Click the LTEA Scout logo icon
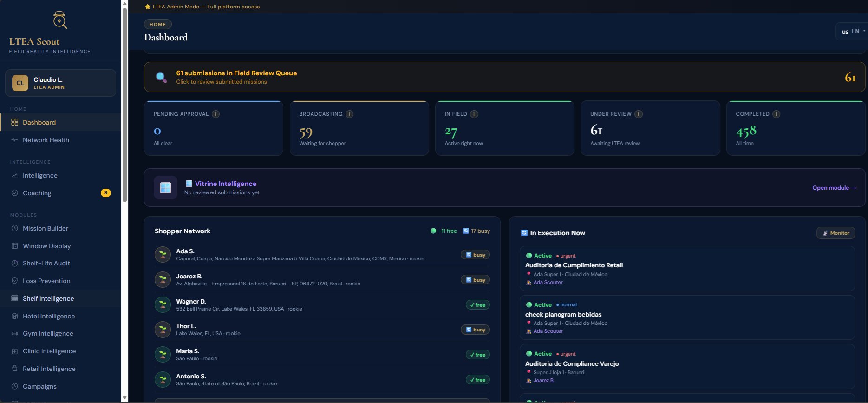 (60, 20)
